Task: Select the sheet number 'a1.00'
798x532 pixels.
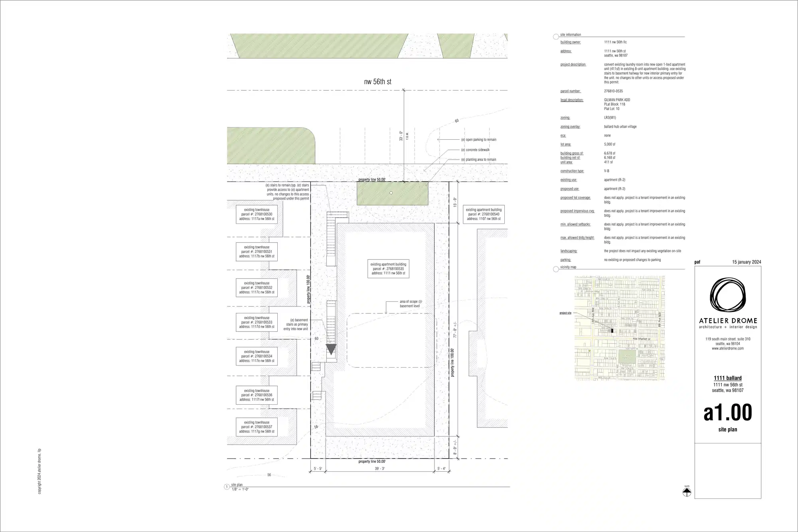Action: 728,413
